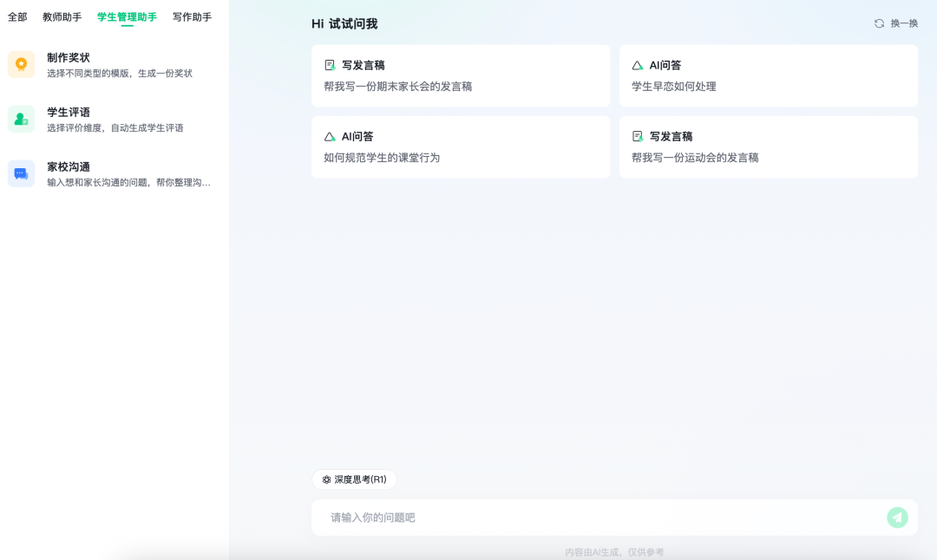
Task: Click the green person icon for 学生评语
Action: point(21,119)
